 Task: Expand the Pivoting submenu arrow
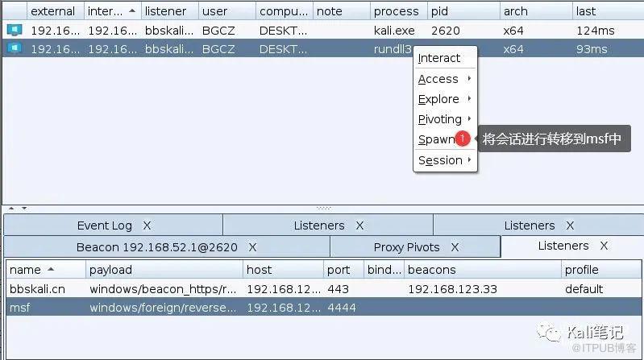point(469,118)
